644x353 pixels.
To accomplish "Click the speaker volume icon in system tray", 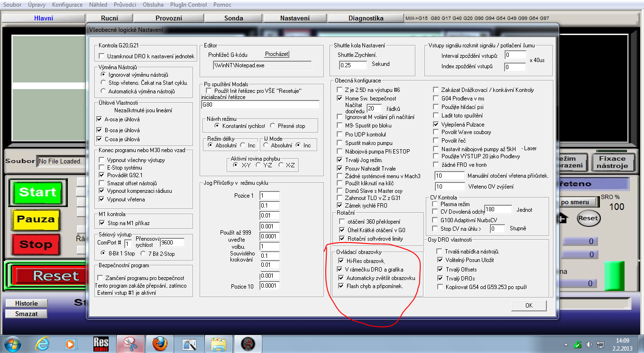I will point(589,344).
